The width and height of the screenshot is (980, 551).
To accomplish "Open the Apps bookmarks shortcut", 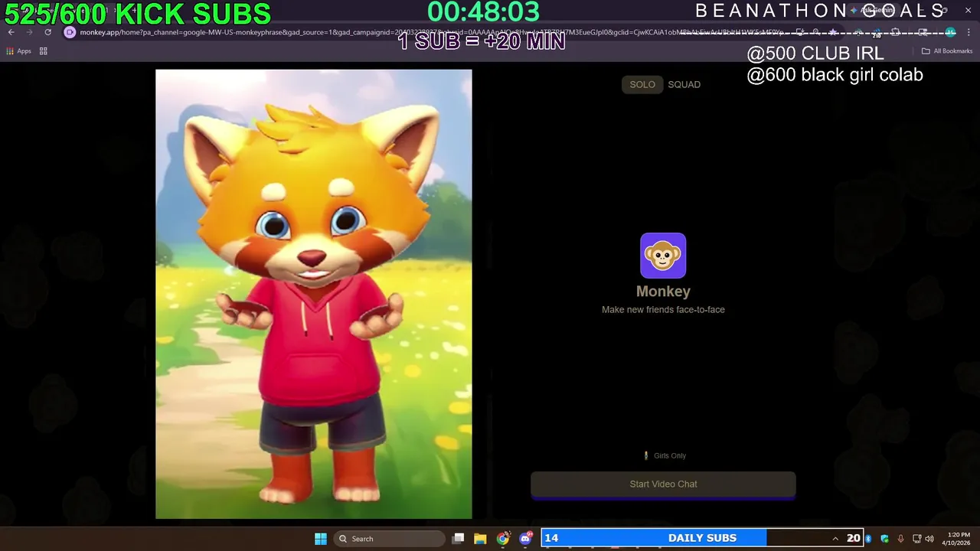I will click(x=19, y=51).
